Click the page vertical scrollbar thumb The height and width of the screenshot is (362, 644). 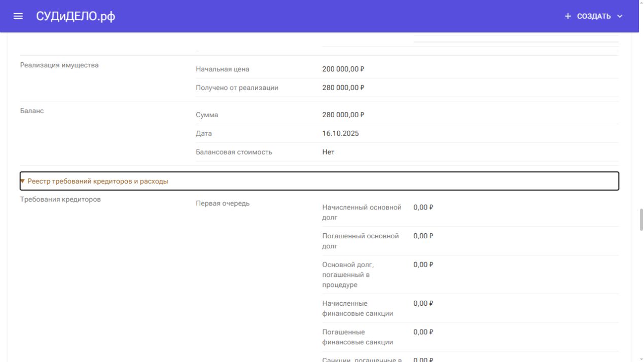[x=641, y=220]
